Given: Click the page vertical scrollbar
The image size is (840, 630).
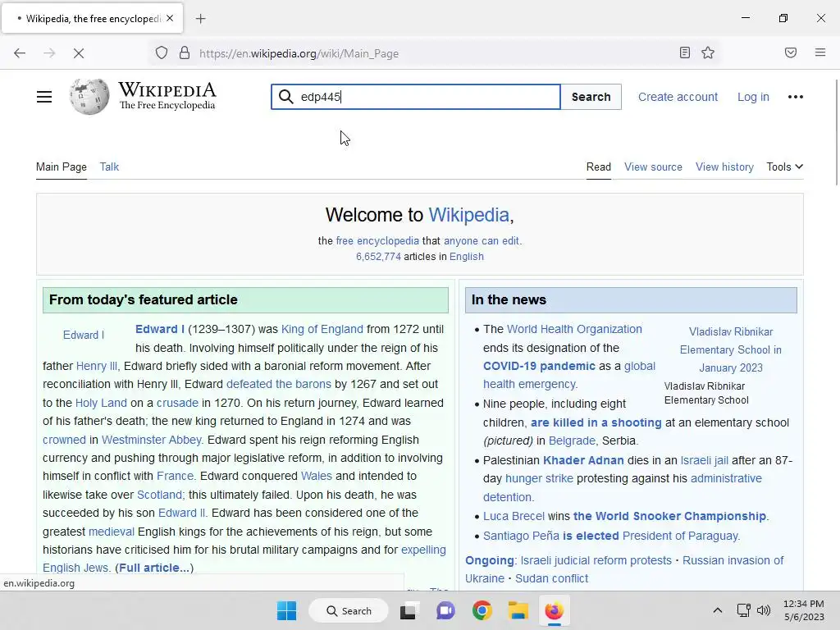Looking at the screenshot, I should click(836, 131).
